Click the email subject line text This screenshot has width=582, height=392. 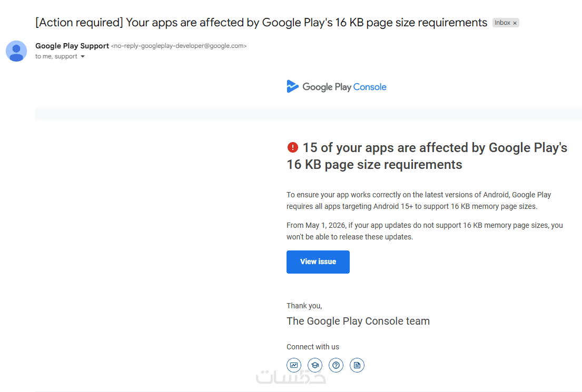coord(261,23)
